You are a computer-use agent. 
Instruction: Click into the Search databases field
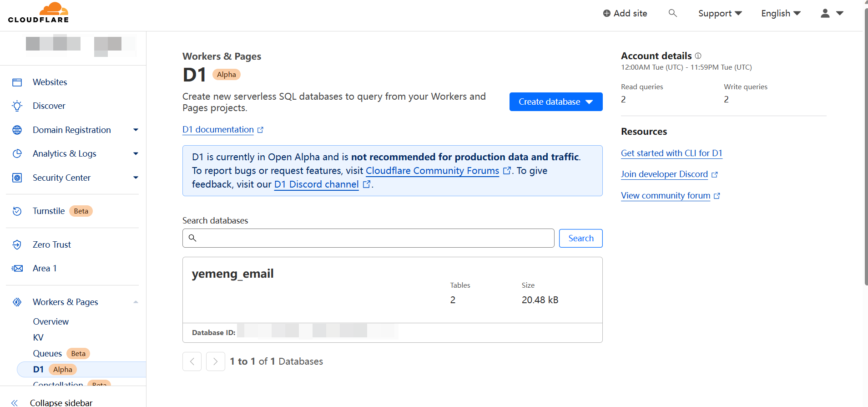368,238
